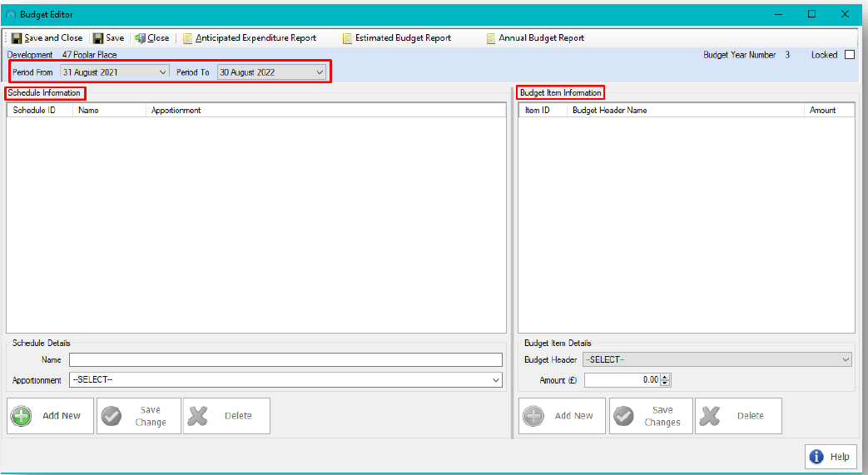
Task: Click the 47 Poplar Place development name
Action: (x=89, y=55)
